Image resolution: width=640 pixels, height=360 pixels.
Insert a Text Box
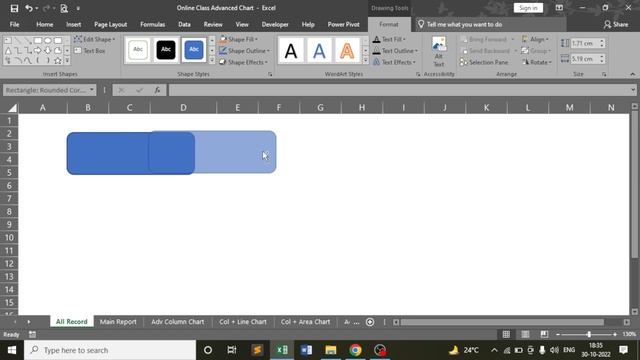point(90,51)
